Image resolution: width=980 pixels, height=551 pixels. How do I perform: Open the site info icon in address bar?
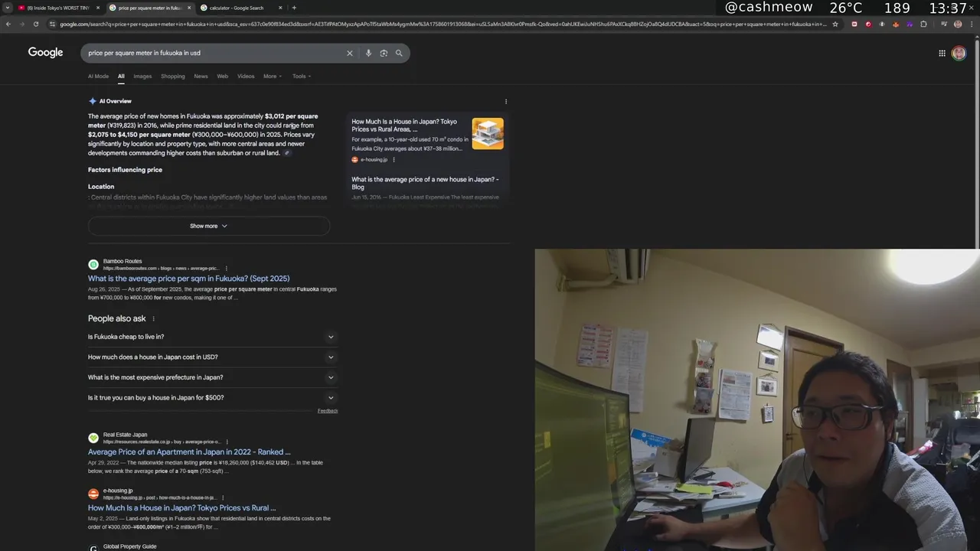[52, 24]
